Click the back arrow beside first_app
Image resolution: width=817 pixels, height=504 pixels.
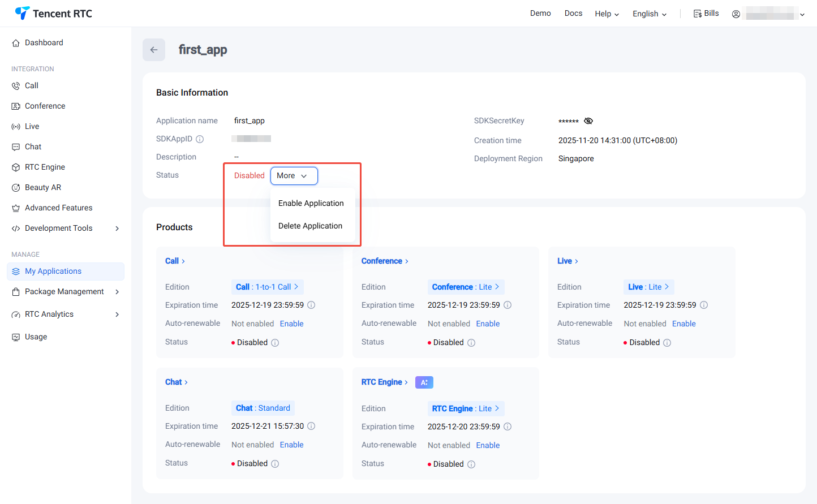154,50
